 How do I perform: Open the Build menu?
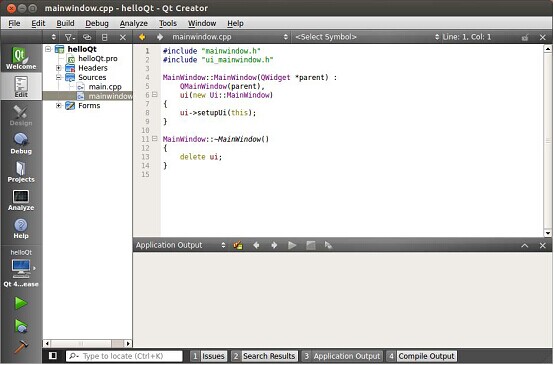65,23
